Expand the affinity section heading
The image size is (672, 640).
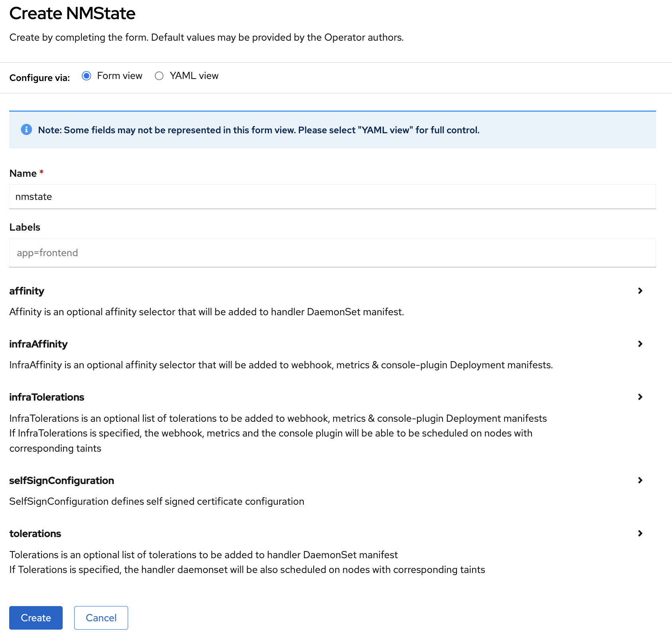(27, 291)
